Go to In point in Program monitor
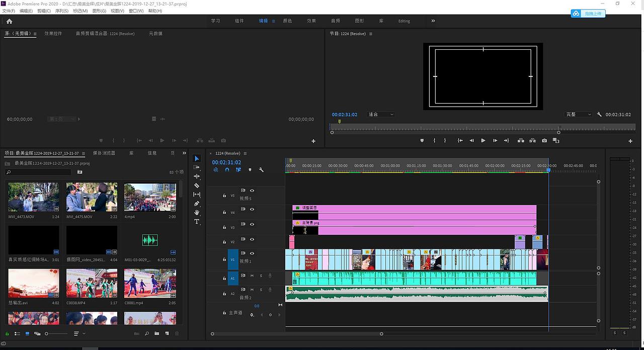This screenshot has width=644, height=350. (x=460, y=141)
